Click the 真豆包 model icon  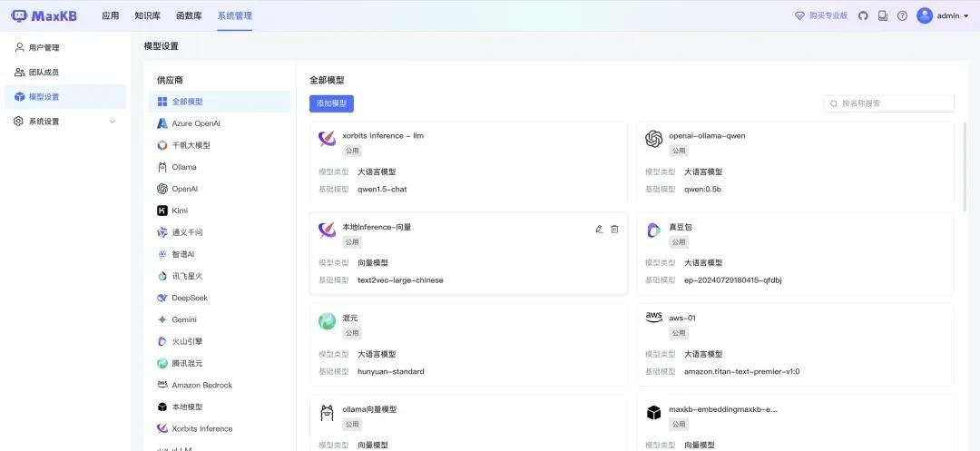[653, 230]
